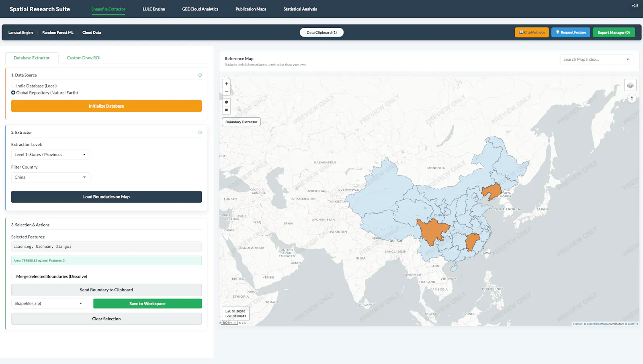Viewport: 643px width, 364px height.
Task: Open the OpenStreetMap attribution link
Action: click(x=597, y=324)
